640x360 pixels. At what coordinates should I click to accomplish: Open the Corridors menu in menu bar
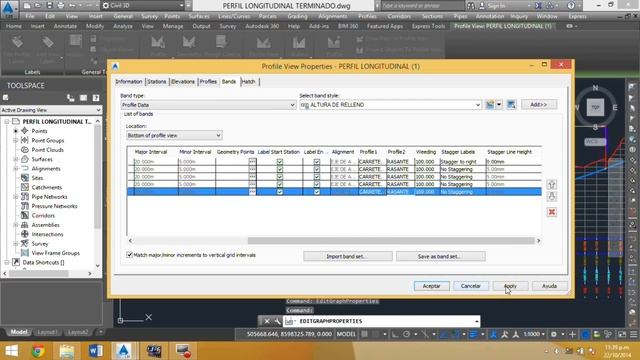(x=399, y=16)
